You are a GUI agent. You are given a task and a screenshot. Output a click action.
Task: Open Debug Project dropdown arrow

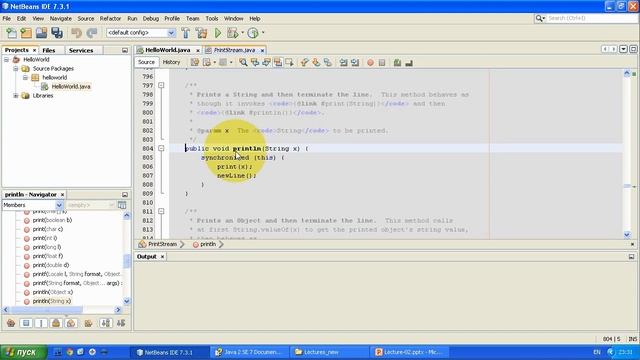pyautogui.click(x=242, y=33)
